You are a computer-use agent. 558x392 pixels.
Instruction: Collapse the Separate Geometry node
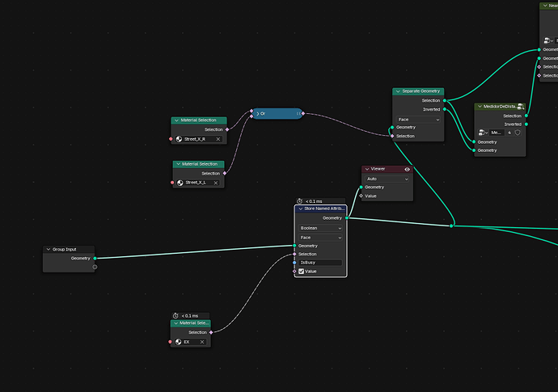click(x=398, y=91)
